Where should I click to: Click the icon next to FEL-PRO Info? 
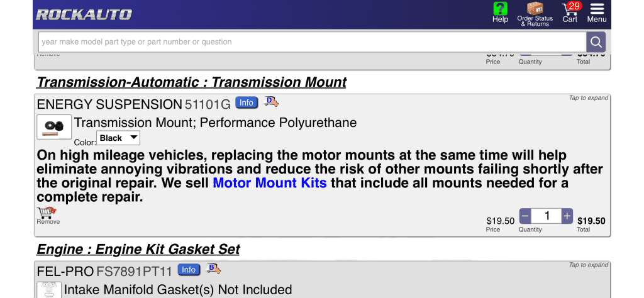coord(214,269)
